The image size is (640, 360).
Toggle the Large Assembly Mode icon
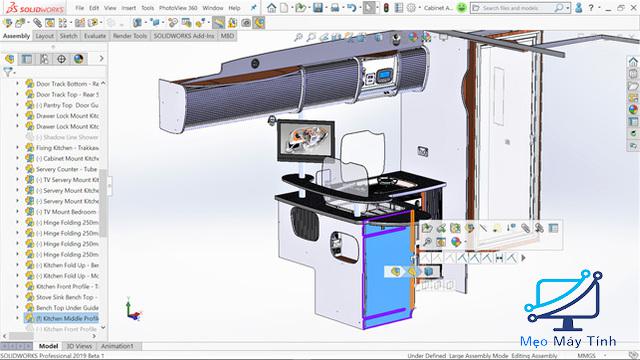click(259, 23)
